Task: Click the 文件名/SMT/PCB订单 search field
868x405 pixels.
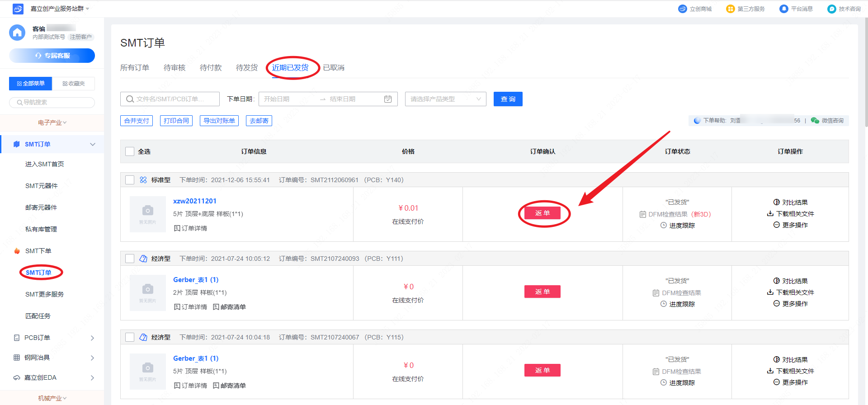Action: (x=170, y=99)
